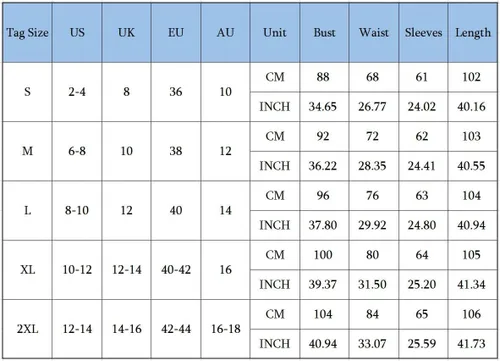Image resolution: width=500 pixels, height=361 pixels.
Task: Click the Length column header
Action: pos(473,33)
